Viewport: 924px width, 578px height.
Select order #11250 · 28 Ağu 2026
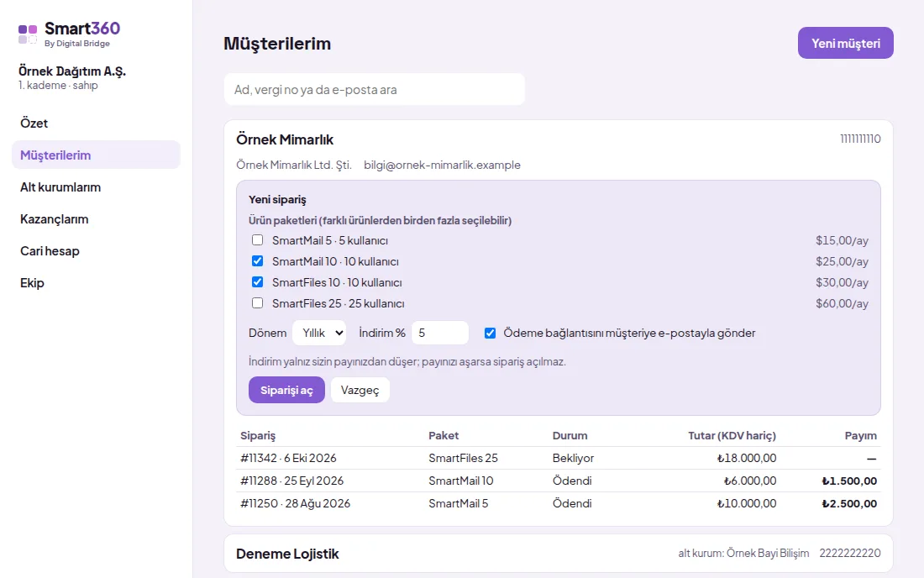point(295,504)
